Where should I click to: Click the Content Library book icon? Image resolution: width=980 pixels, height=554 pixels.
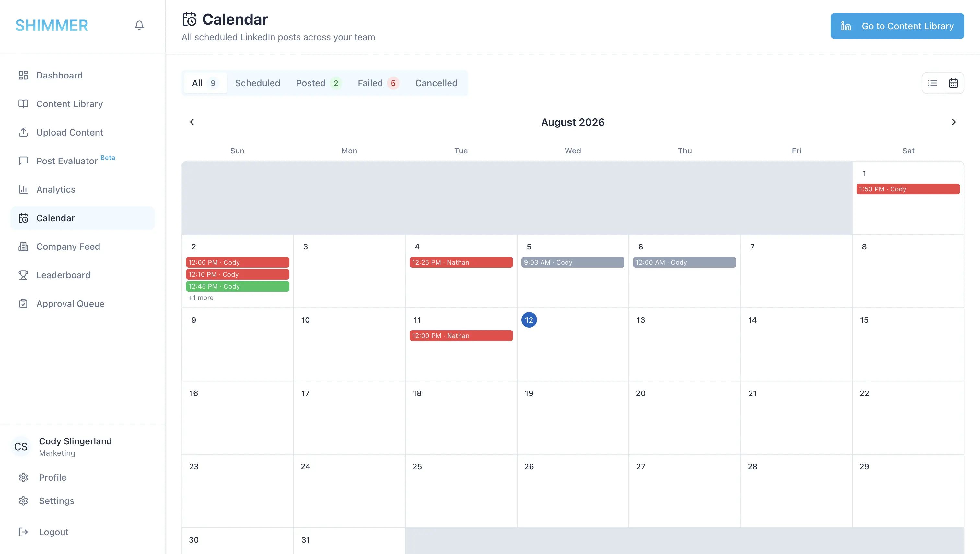(x=23, y=104)
